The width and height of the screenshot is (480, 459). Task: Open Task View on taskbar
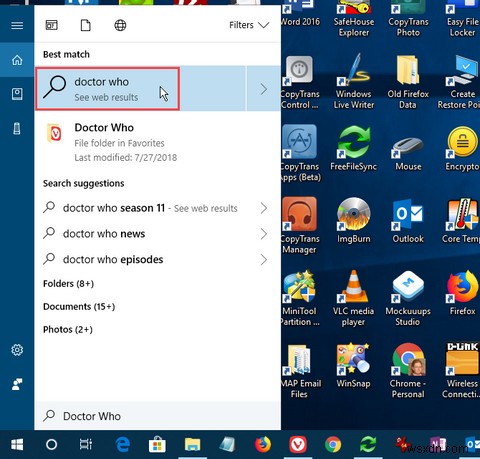pos(86,444)
